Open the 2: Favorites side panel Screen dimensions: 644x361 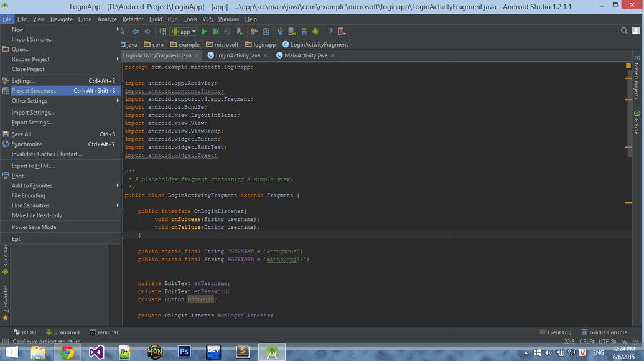tap(6, 302)
